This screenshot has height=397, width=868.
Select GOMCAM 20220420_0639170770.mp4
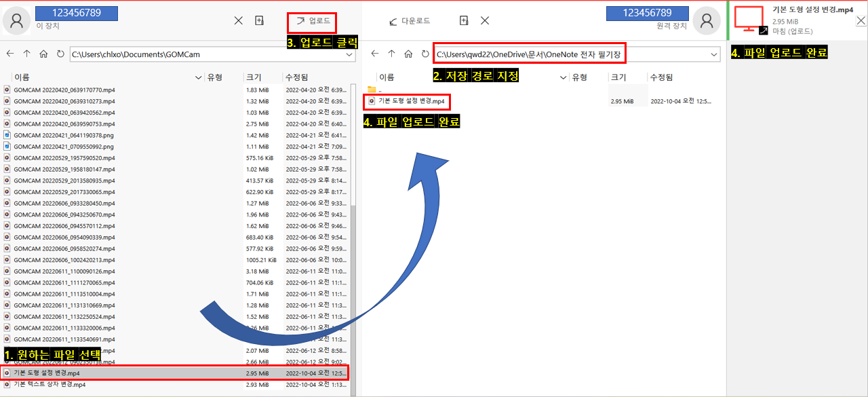64,90
